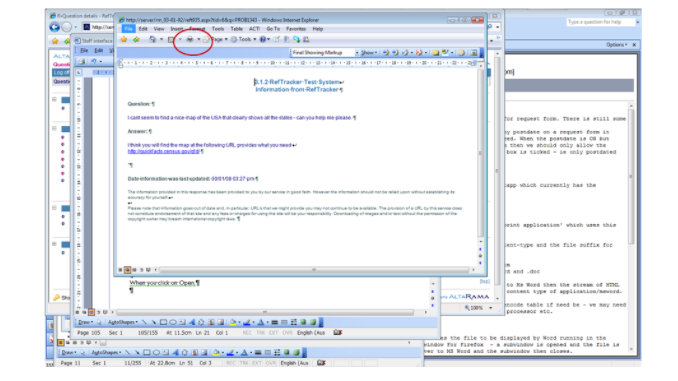The image size is (678, 381).
Task: Open File menu in front browser window
Action: point(128,29)
